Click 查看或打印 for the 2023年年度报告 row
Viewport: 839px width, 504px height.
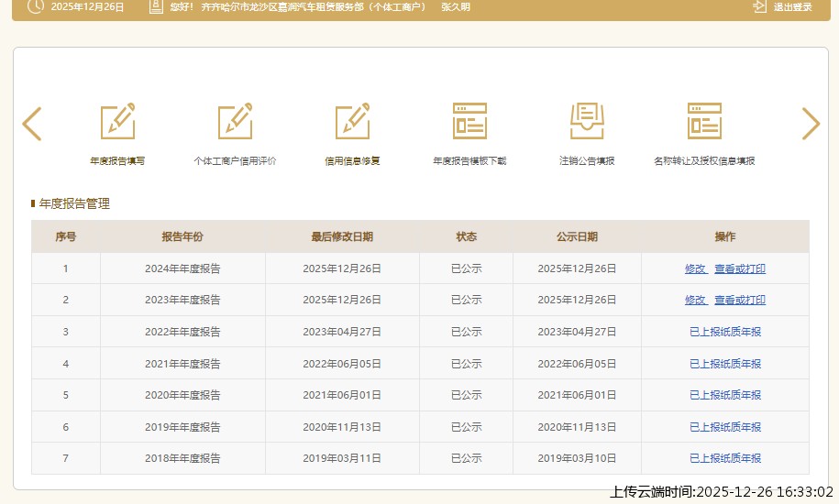point(740,300)
